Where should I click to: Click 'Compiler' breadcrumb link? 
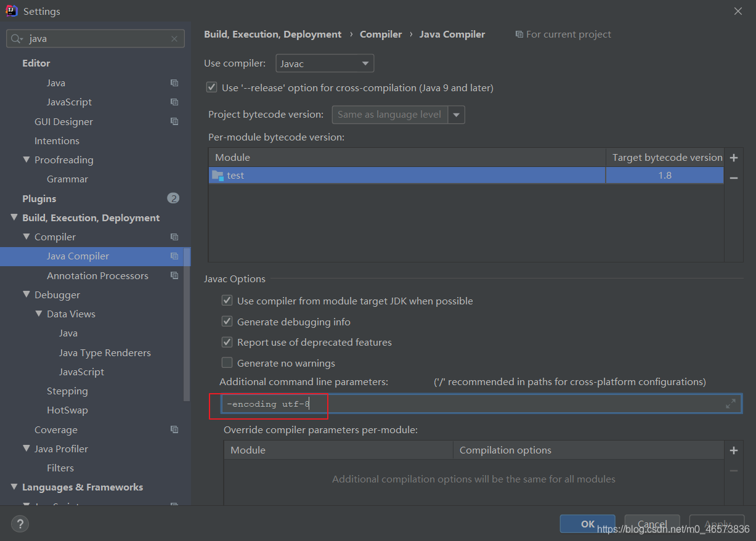(381, 35)
